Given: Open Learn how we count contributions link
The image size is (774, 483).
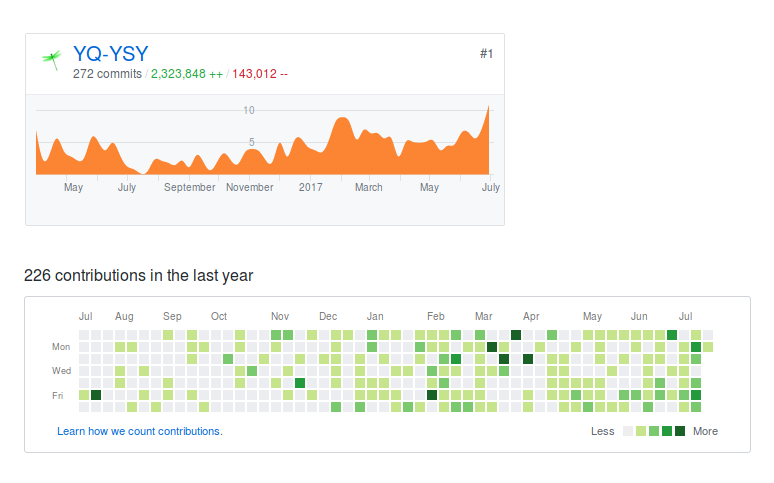Looking at the screenshot, I should pyautogui.click(x=140, y=431).
